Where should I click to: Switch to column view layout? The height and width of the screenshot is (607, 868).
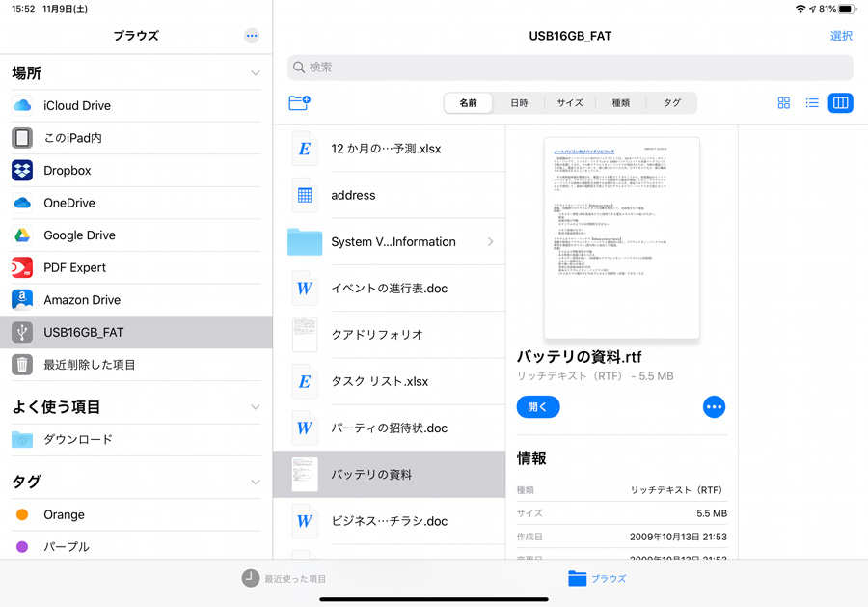point(840,103)
